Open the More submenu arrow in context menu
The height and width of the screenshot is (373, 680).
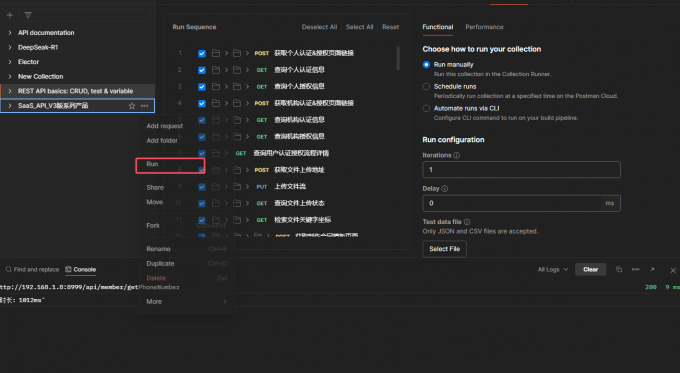(225, 301)
